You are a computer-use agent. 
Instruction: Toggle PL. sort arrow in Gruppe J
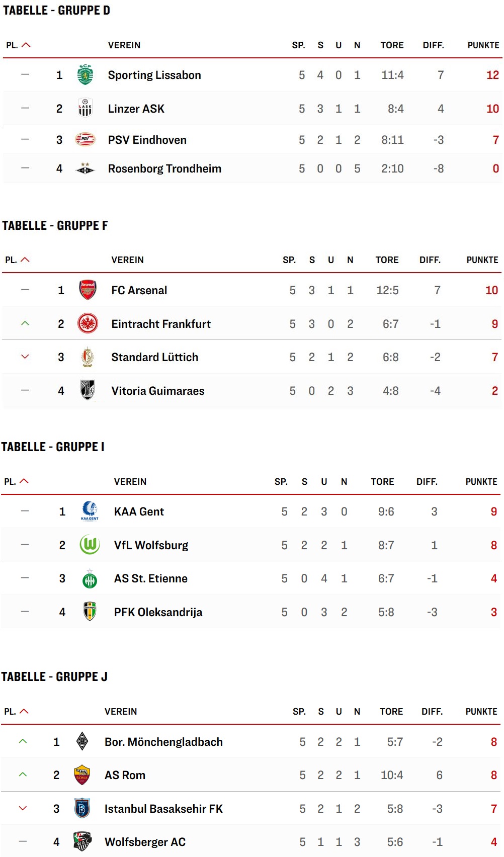[24, 712]
